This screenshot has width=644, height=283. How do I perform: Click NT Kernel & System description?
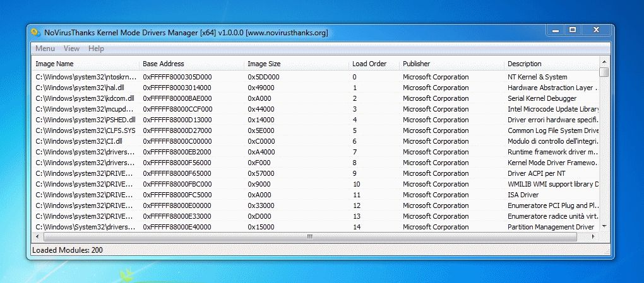tap(537, 77)
